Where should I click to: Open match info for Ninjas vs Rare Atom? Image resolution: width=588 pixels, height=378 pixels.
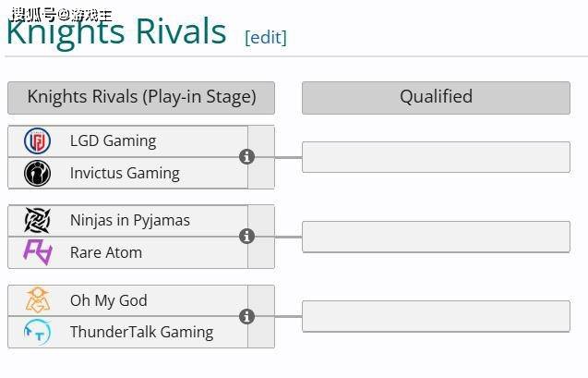click(246, 237)
